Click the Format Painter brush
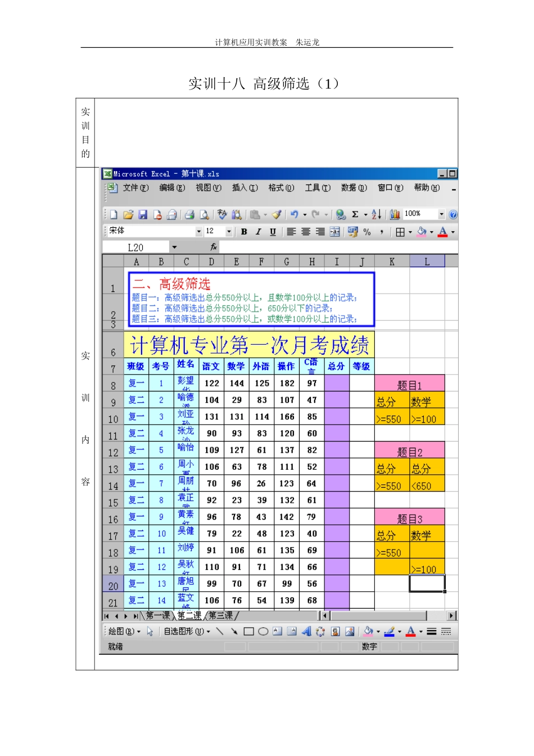This screenshot has height=756, width=534. (277, 214)
